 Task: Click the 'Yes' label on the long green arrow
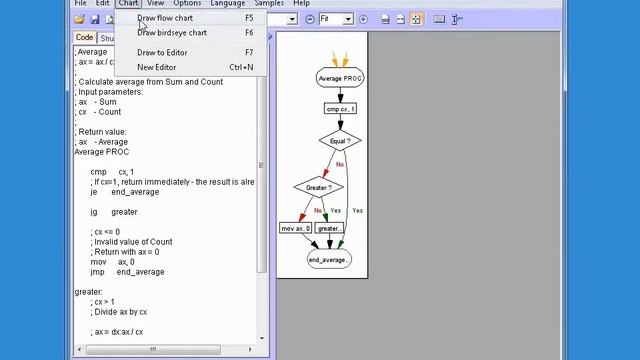point(358,211)
